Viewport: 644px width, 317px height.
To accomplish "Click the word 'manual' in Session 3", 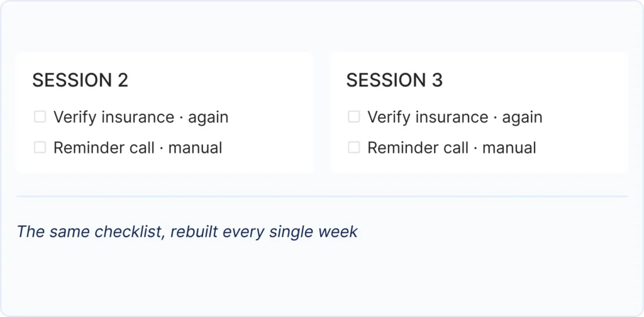I will [509, 148].
